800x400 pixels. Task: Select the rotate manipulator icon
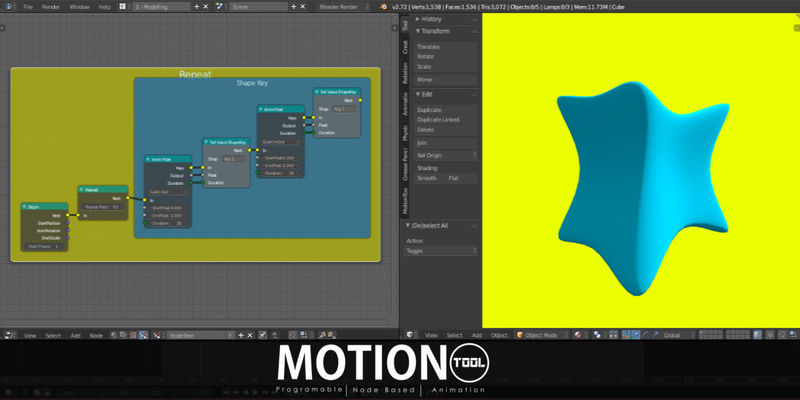[646, 335]
